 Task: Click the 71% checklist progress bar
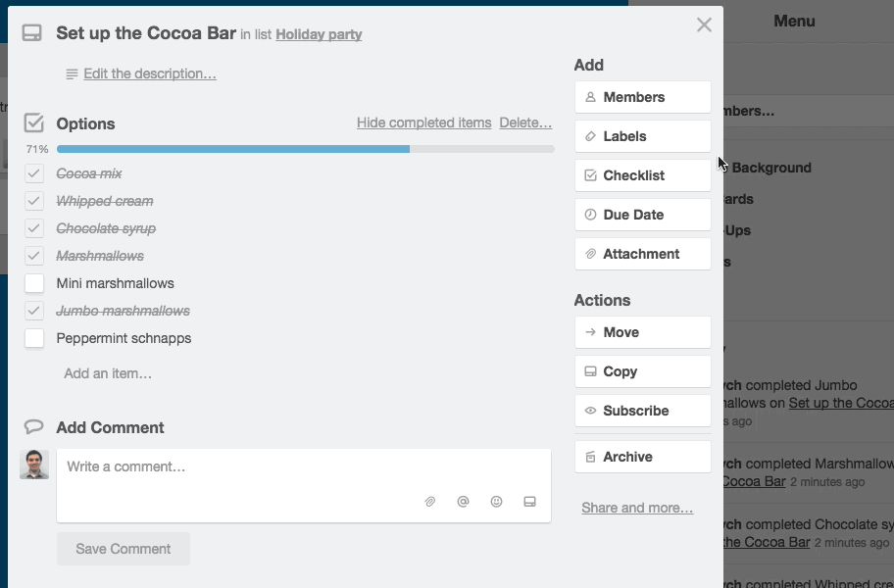pos(304,149)
